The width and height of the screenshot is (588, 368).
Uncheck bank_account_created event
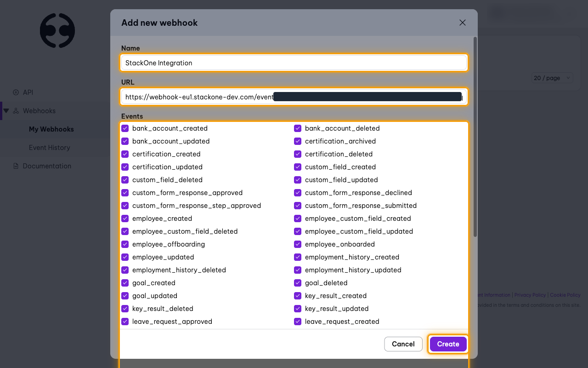click(x=125, y=128)
